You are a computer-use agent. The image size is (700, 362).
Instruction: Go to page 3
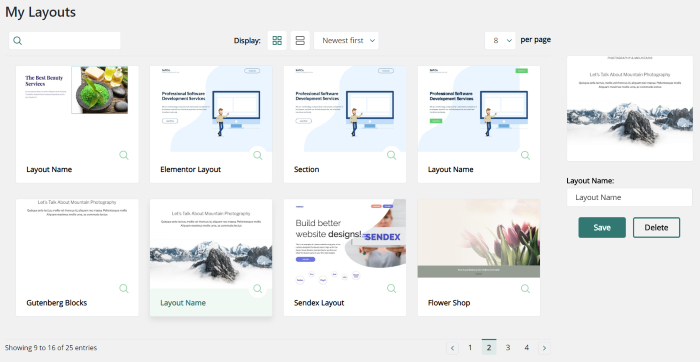click(x=508, y=347)
